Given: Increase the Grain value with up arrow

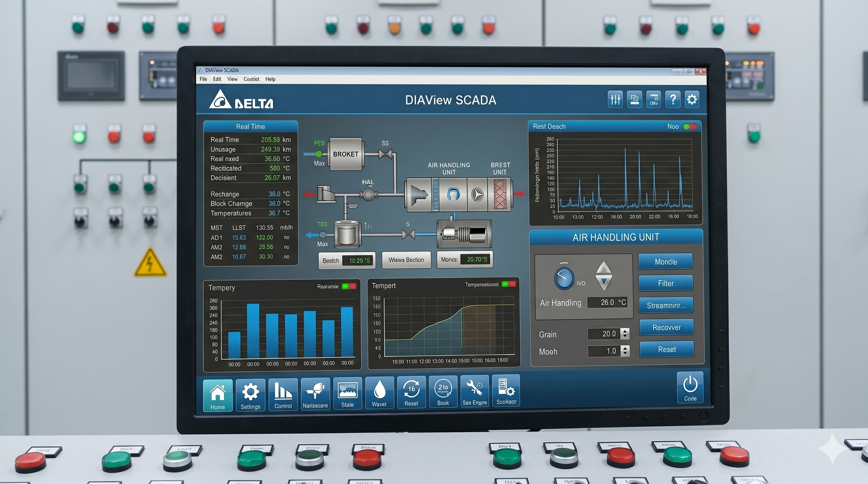Looking at the screenshot, I should (625, 331).
